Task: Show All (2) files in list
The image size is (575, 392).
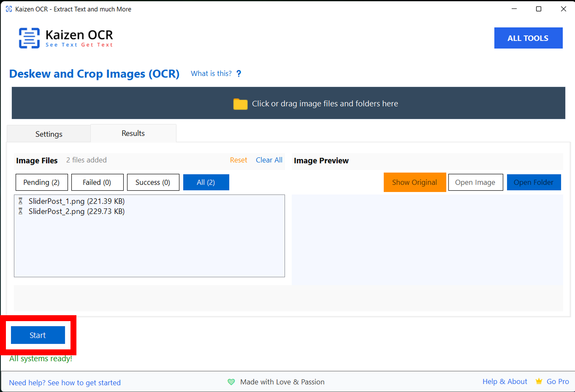Action: (x=206, y=182)
